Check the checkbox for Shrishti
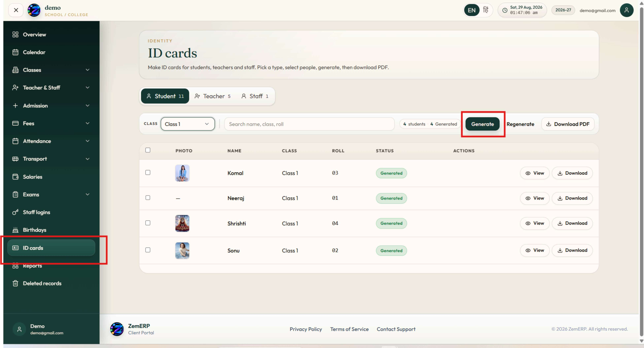This screenshot has height=348, width=644. tap(148, 223)
